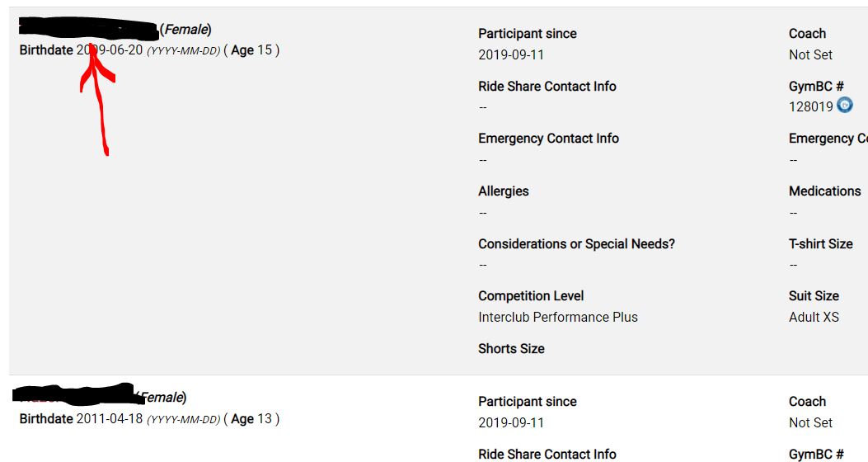Select the 2011-04-18 birthdate text
868x462 pixels.
(x=110, y=418)
